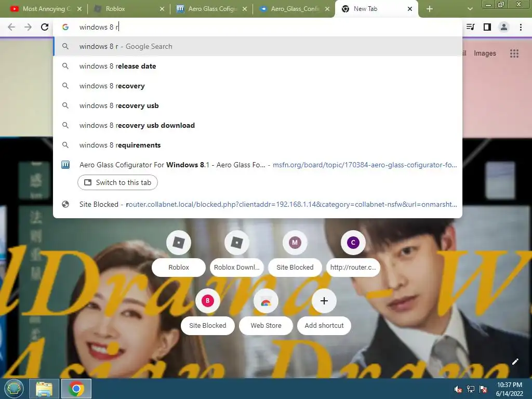Screen dimensions: 532x399
Task: Close the Roblox tab
Action: click(x=162, y=9)
